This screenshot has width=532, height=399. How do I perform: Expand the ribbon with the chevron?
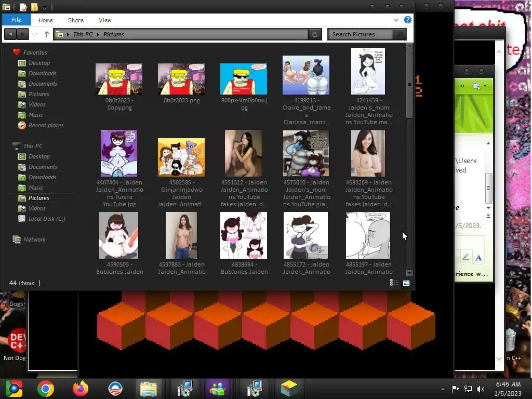pos(396,20)
